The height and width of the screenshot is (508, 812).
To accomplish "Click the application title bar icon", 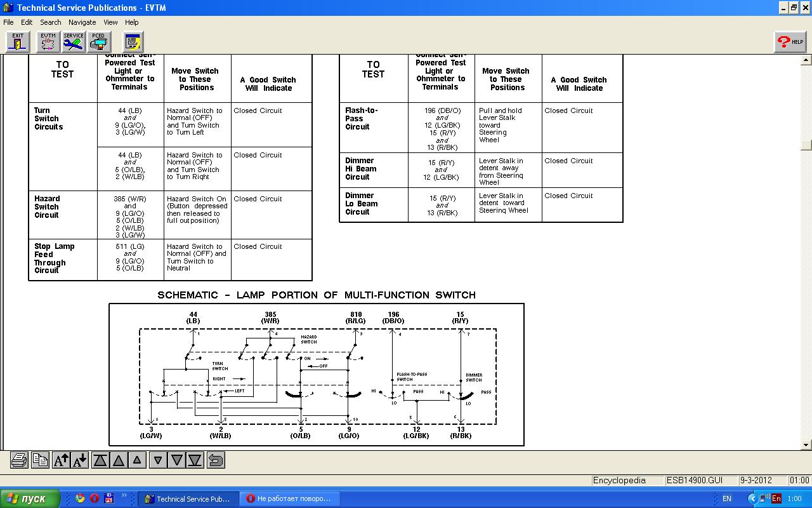I will point(8,8).
